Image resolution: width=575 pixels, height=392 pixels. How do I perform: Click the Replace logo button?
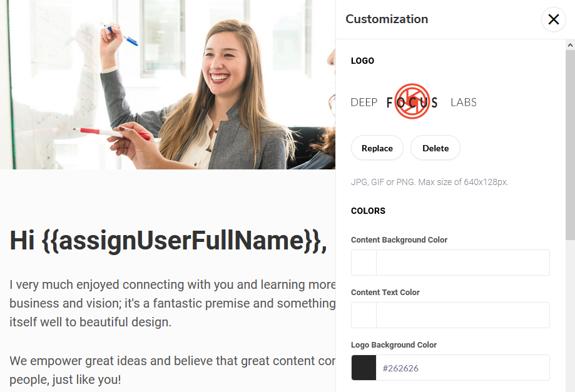[377, 148]
